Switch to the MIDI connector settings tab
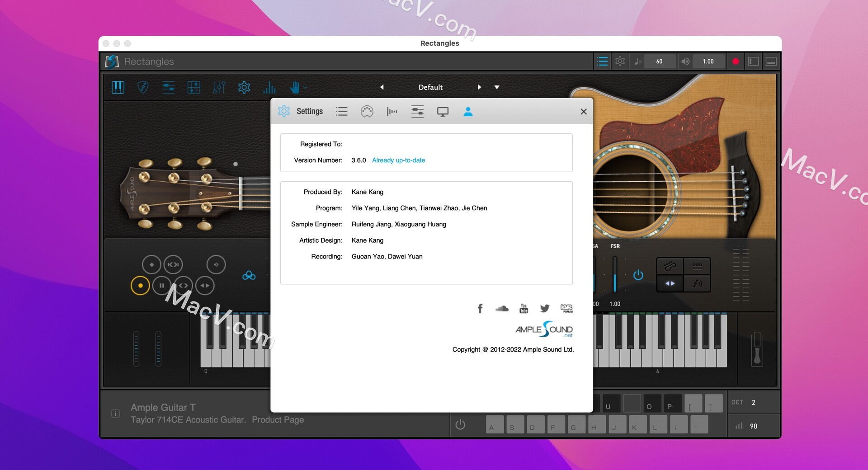Screen dimensions: 868x470 (x=367, y=112)
